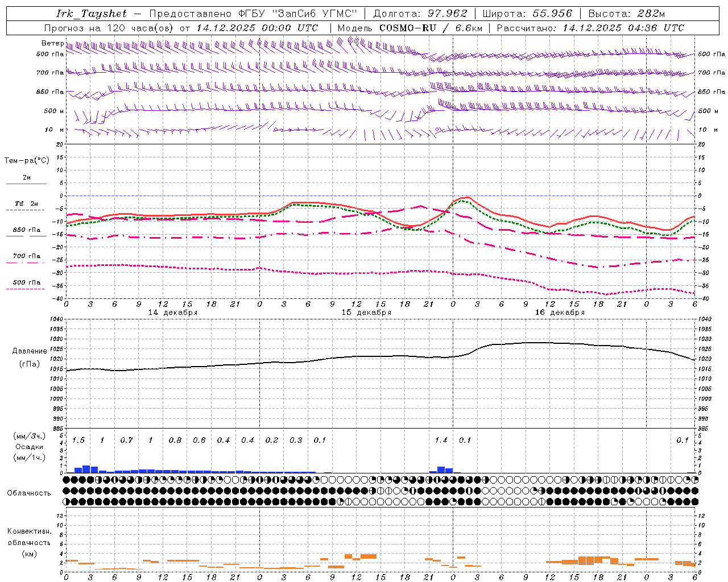
Task: Select 'Прогноз на 120 часа(ов)' forecast text
Action: (x=109, y=28)
